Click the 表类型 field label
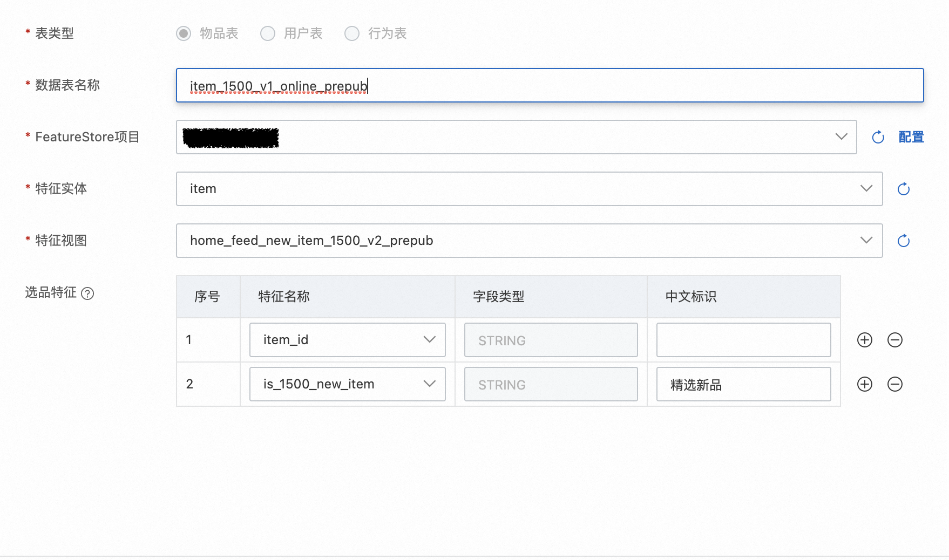The image size is (949, 560). tap(55, 33)
